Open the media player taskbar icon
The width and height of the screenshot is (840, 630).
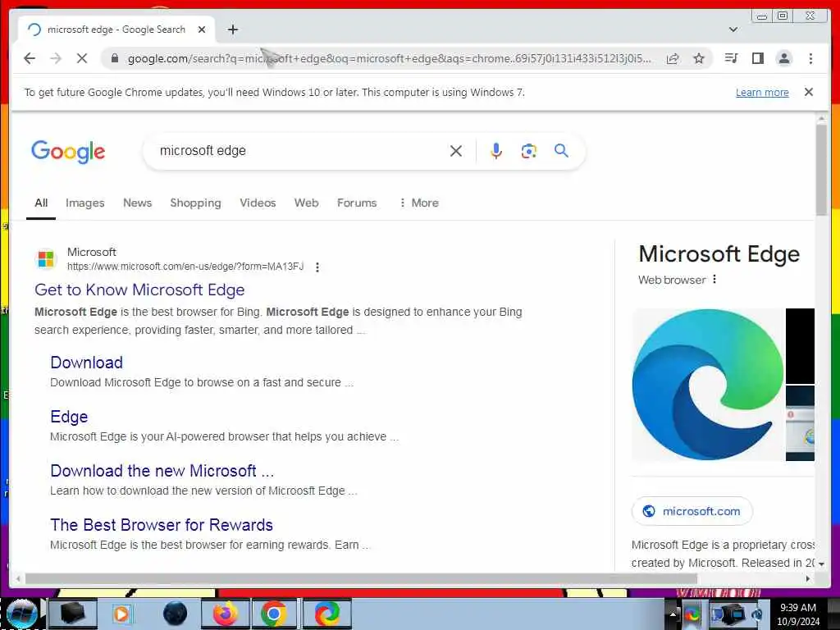pos(122,614)
